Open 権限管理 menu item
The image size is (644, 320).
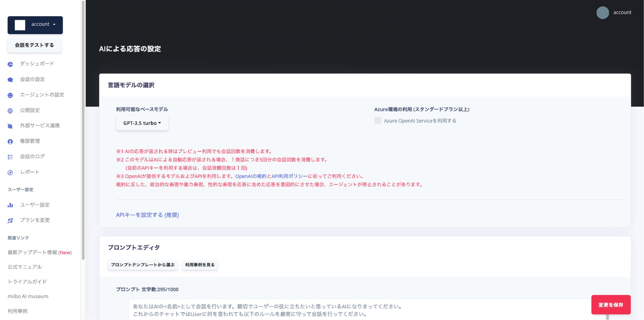click(30, 141)
